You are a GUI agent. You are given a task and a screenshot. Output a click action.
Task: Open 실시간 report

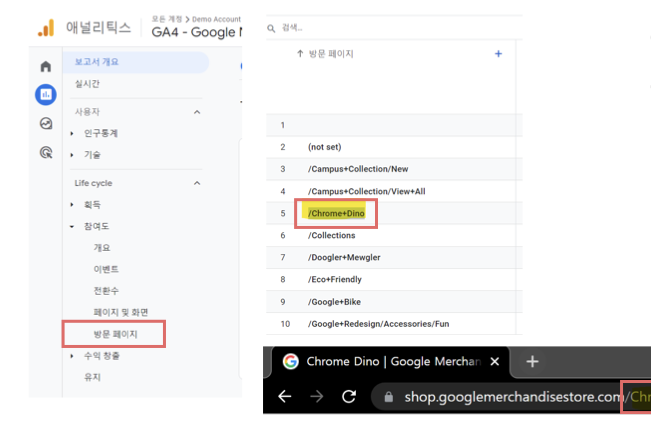(x=87, y=84)
